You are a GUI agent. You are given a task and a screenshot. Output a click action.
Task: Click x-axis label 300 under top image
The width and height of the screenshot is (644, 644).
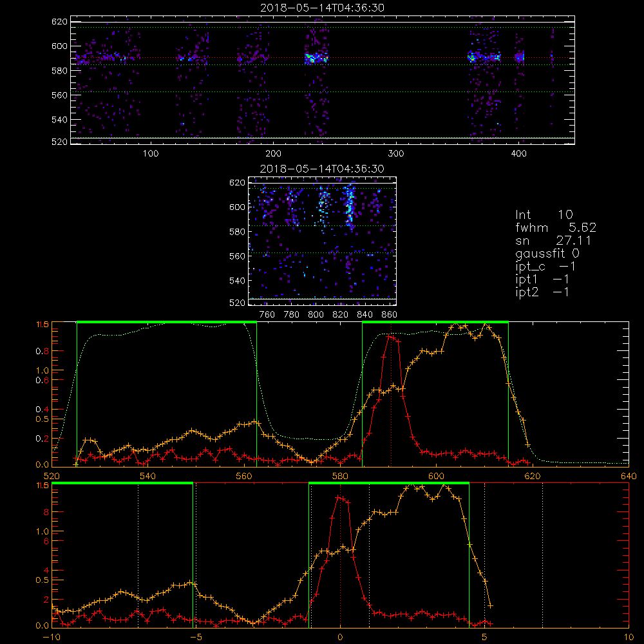pos(396,154)
